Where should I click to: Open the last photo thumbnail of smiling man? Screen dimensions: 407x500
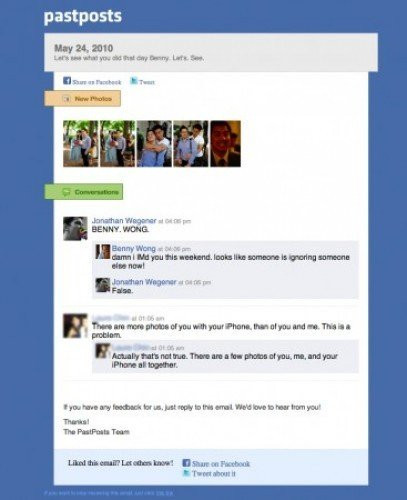tap(225, 144)
